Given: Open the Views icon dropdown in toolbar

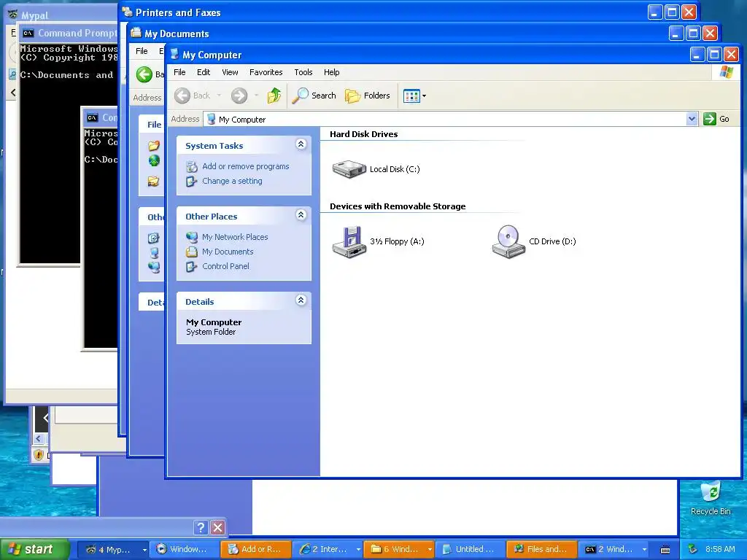Looking at the screenshot, I should (x=414, y=96).
